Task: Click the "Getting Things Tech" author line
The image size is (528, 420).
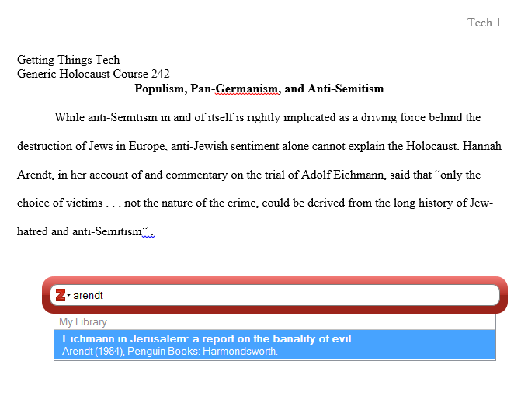Action: (x=68, y=60)
